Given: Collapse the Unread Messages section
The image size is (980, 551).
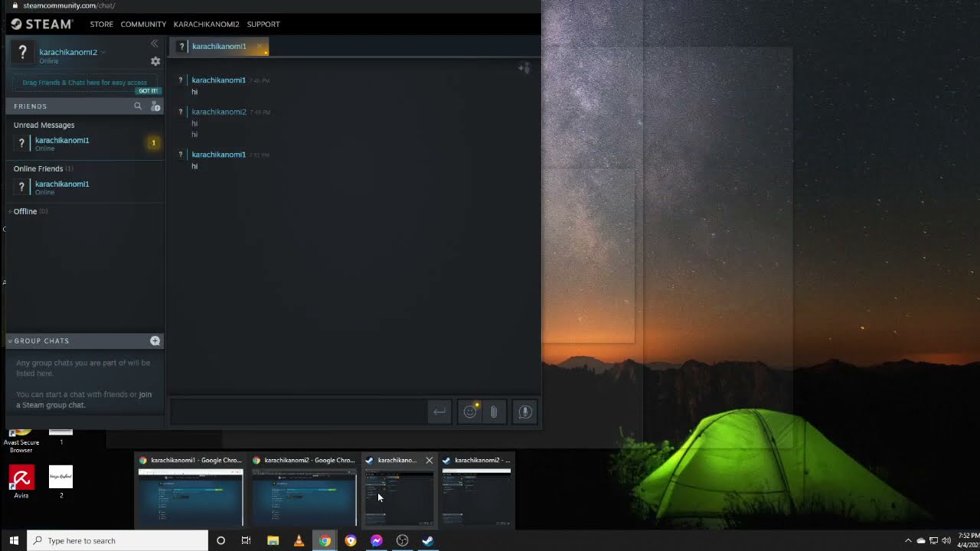Looking at the screenshot, I should pyautogui.click(x=44, y=125).
